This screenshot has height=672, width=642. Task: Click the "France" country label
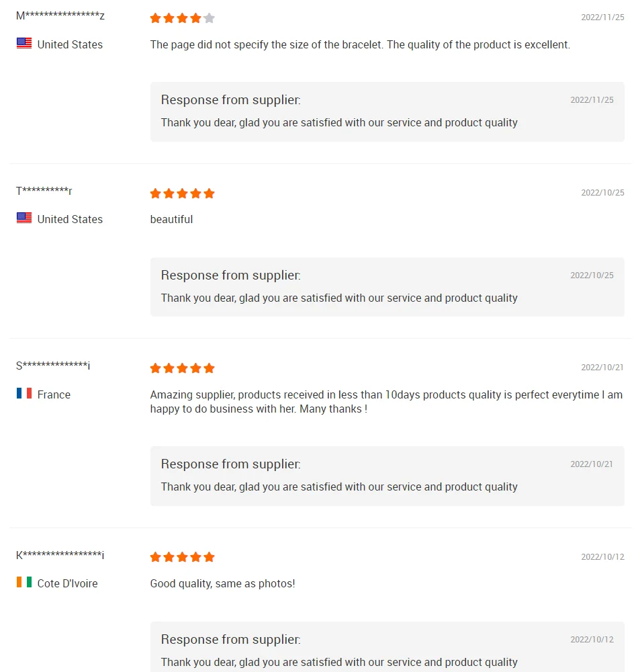point(54,394)
